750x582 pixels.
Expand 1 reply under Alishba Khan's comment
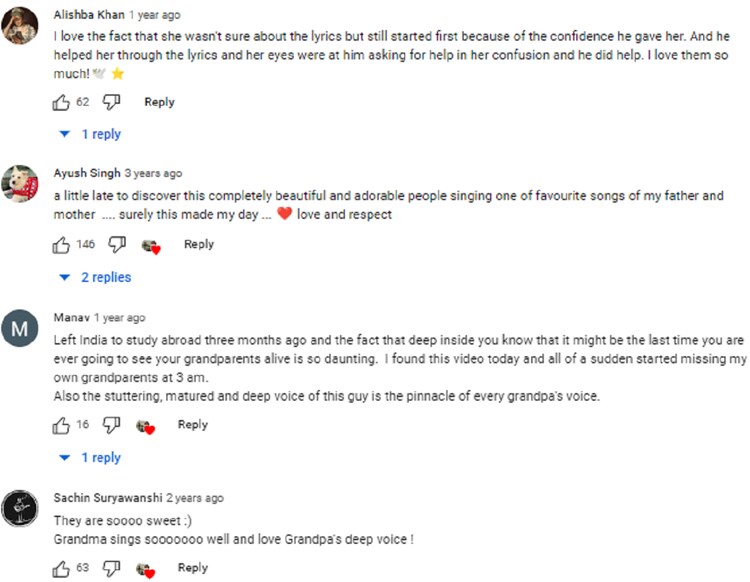tap(91, 134)
